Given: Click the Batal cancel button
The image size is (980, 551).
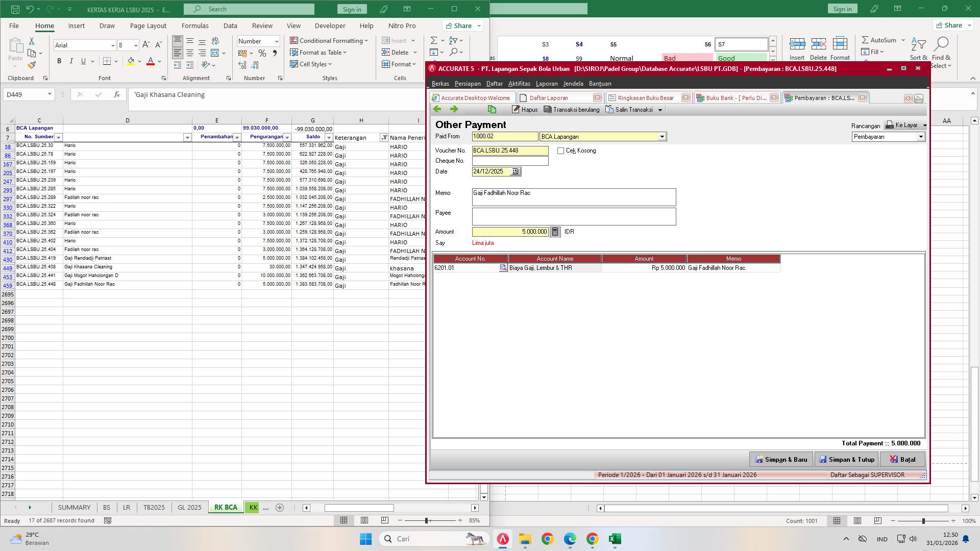Looking at the screenshot, I should [902, 460].
